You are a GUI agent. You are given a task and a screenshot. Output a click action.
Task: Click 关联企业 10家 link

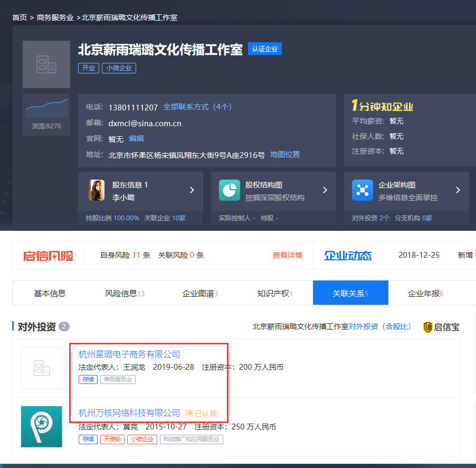[165, 218]
